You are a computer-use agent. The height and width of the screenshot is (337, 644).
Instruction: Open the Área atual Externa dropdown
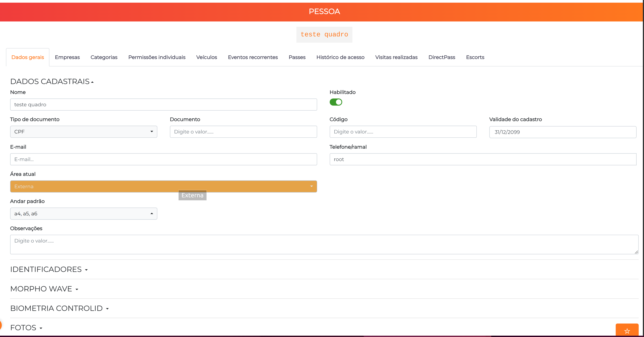[163, 187]
